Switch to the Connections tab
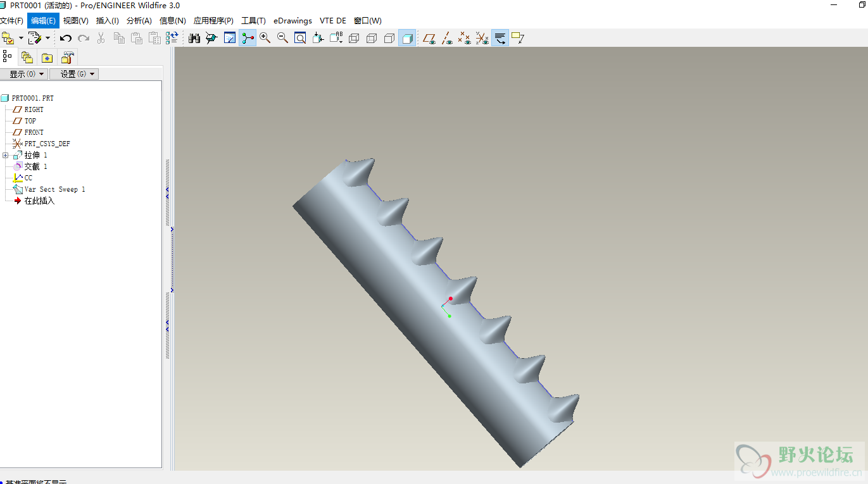 pos(67,58)
